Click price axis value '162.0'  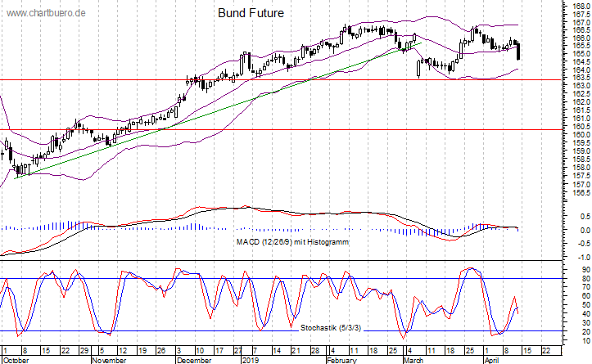(x=581, y=102)
